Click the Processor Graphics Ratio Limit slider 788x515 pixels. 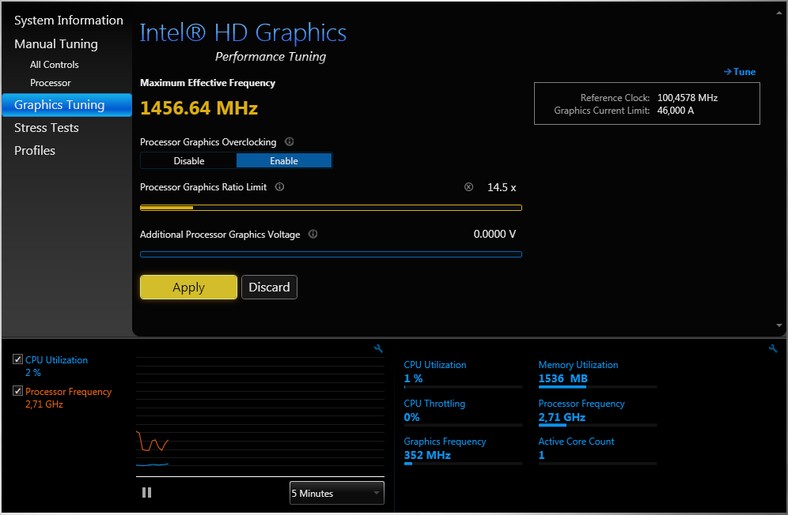330,208
